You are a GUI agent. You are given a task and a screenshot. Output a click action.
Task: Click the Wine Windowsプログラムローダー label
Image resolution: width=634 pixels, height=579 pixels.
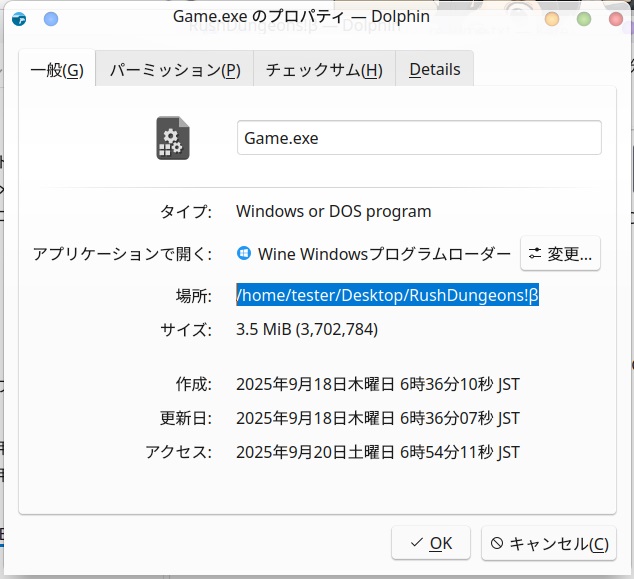coord(384,254)
